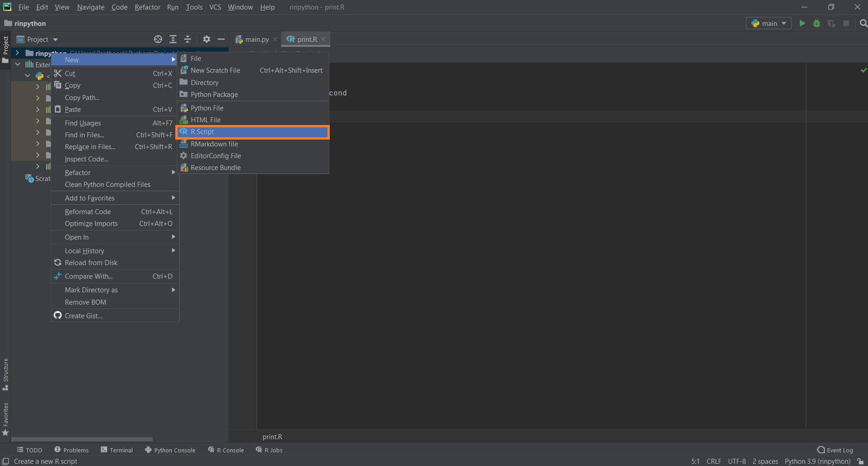Click the Debug bug icon
Screen dimensions: 868x466
coord(817,23)
